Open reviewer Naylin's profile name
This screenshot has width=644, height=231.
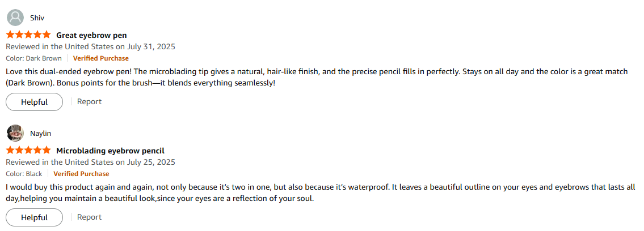click(x=40, y=134)
